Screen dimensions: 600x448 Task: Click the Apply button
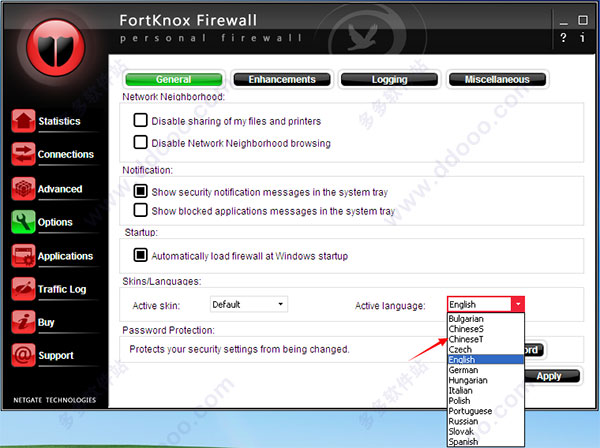[x=551, y=376]
